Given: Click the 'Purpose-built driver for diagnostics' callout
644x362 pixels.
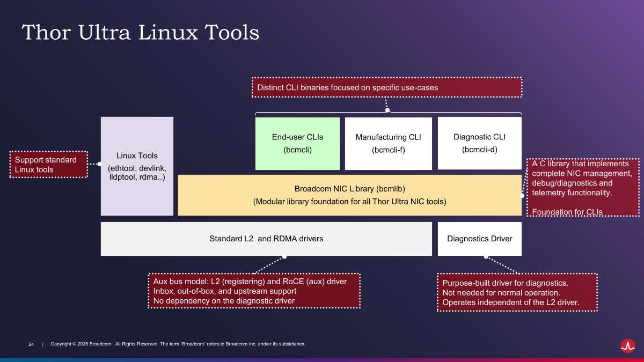Looking at the screenshot, I should [x=517, y=293].
